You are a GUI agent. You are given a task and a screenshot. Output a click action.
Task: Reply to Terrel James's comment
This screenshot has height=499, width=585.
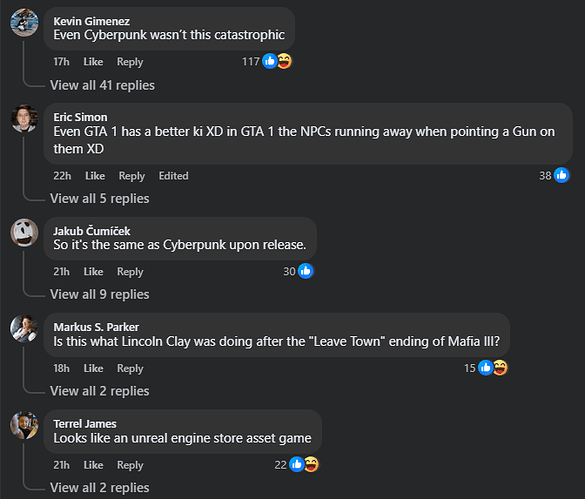(x=130, y=465)
